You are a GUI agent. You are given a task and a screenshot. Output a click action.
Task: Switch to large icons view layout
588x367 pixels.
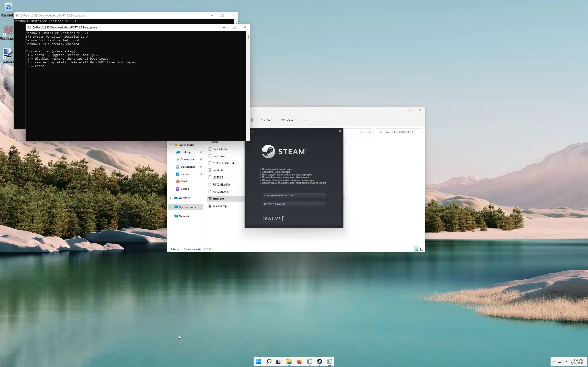point(421,249)
